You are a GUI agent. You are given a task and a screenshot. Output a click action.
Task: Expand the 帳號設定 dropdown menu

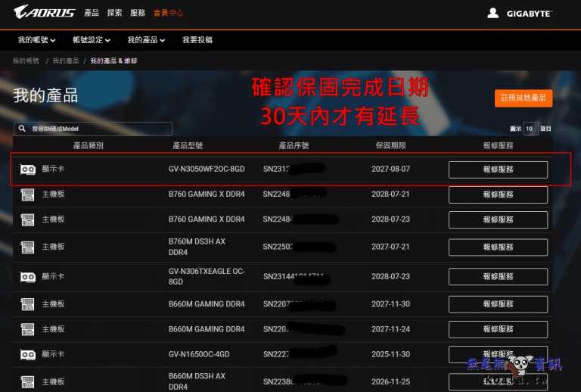[x=91, y=40]
